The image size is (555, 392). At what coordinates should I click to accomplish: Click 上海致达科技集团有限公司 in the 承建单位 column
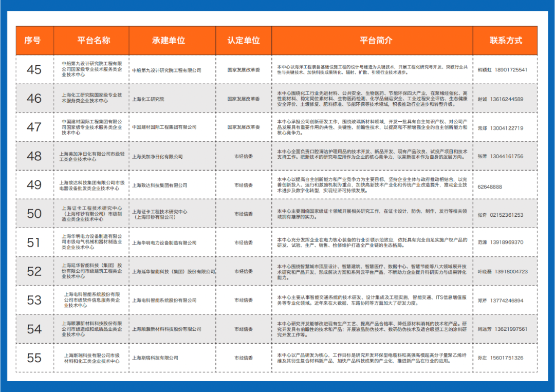click(x=160, y=185)
